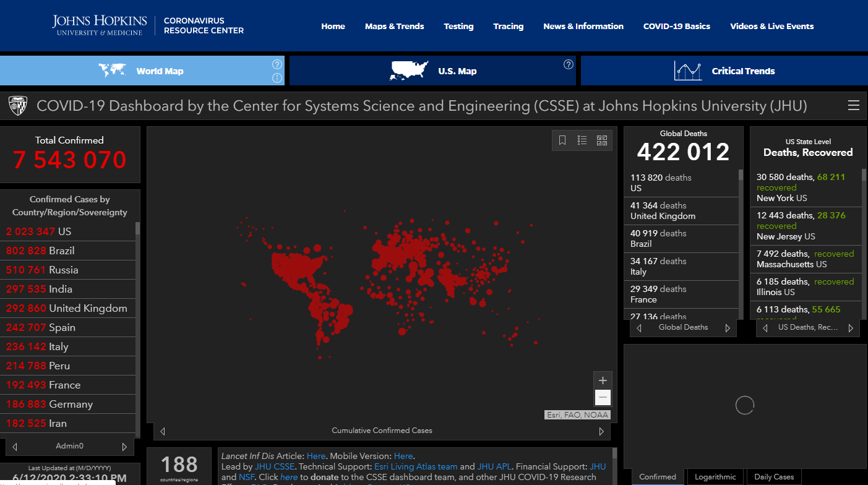Select Russia in confirmed cases list
Viewport: 868px width, 485px height.
[69, 270]
